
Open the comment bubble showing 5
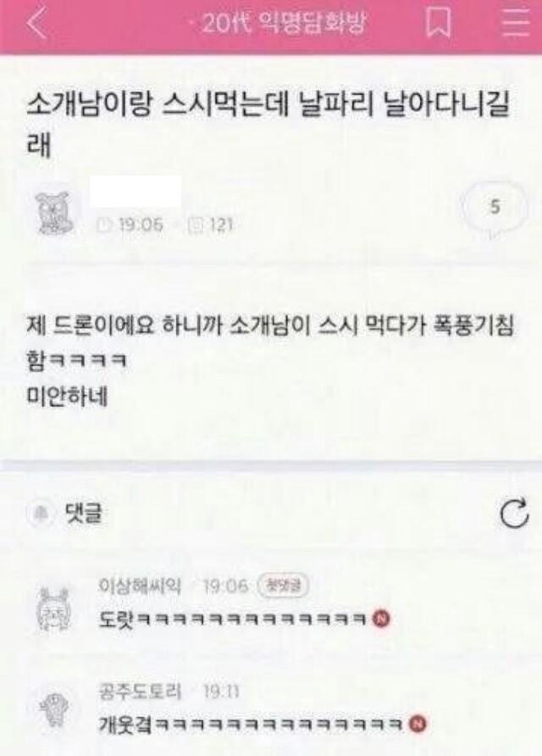point(495,208)
